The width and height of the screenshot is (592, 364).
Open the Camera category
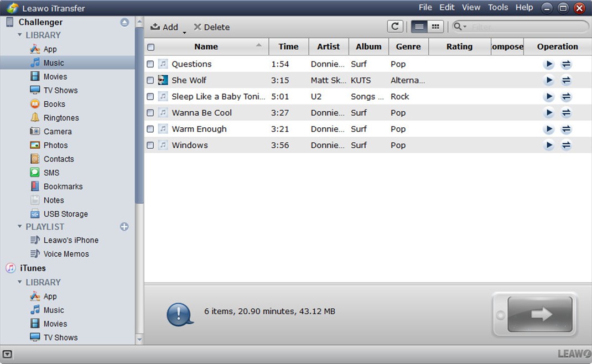pos(58,132)
